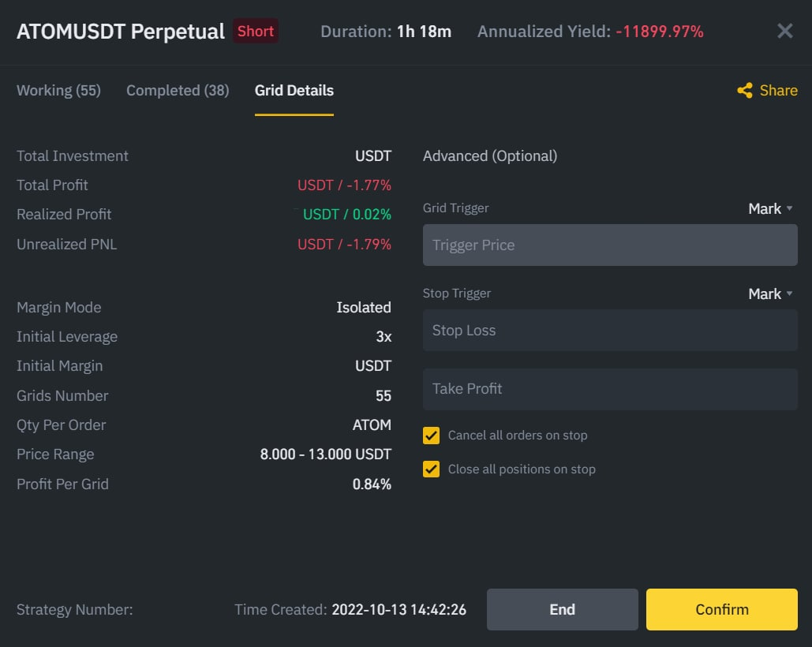Click the End button
Image resolution: width=812 pixels, height=647 pixels.
562,609
